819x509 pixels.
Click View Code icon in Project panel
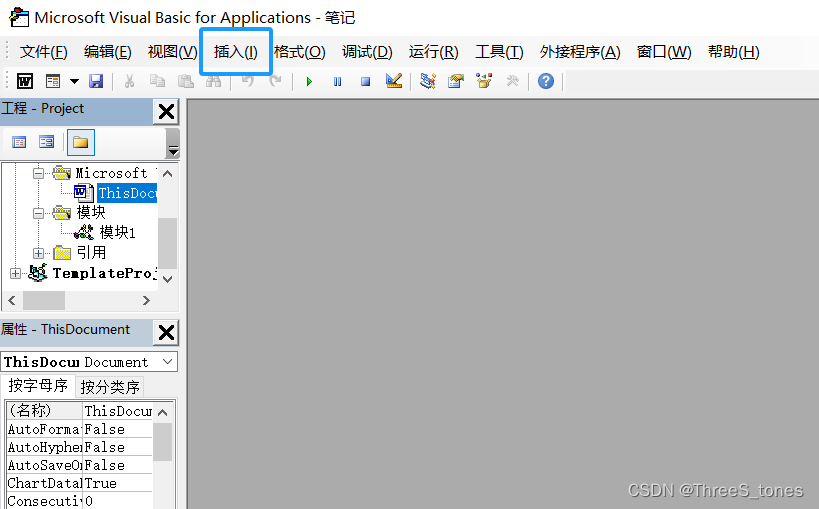click(19, 142)
